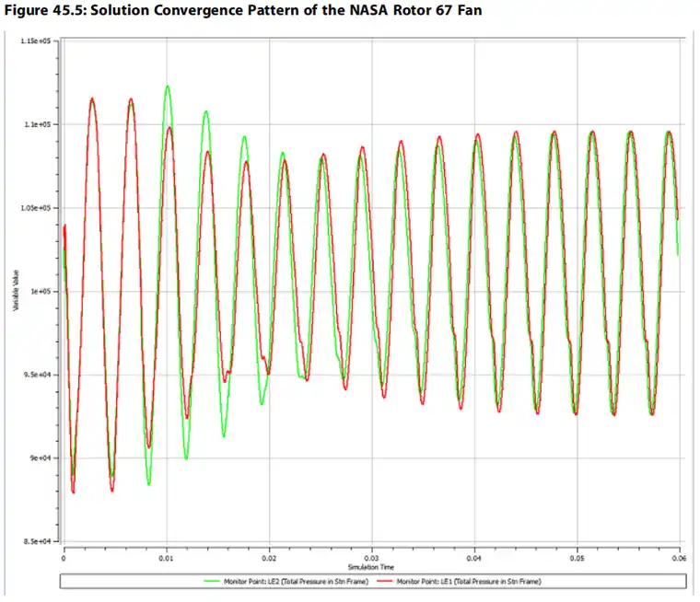This screenshot has height=602, width=700.
Task: Click y-axis tick label '8.5e+04'
Action: (37, 542)
